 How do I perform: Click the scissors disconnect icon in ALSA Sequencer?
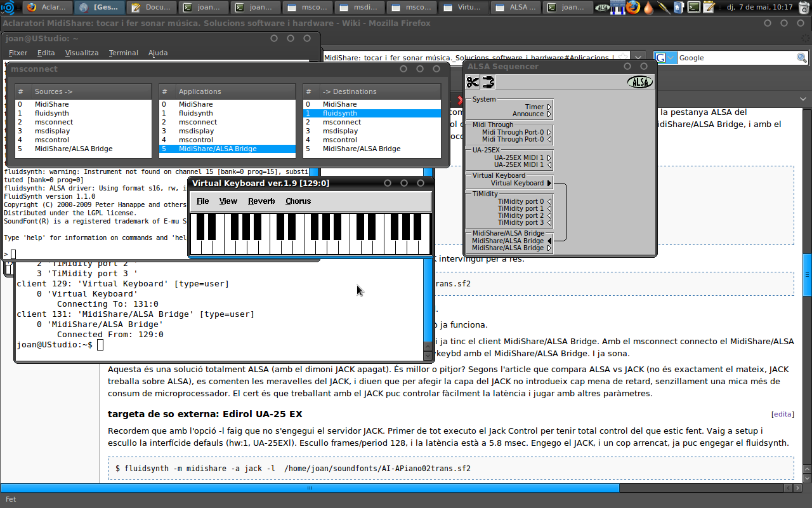coord(473,82)
